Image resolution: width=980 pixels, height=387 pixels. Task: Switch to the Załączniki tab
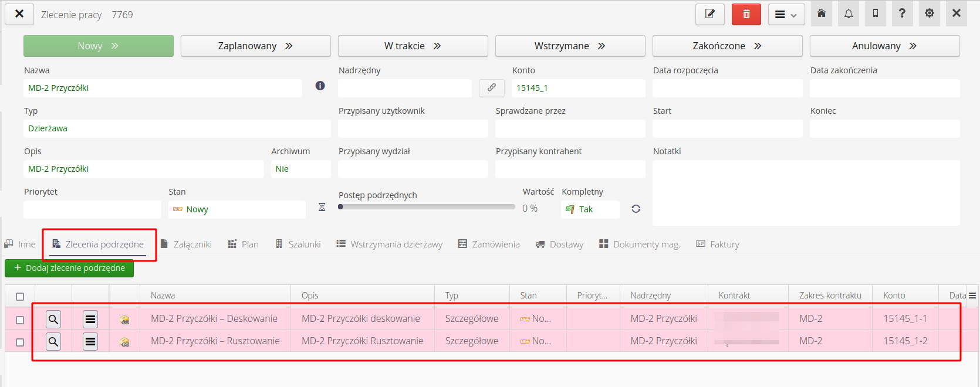click(x=186, y=245)
